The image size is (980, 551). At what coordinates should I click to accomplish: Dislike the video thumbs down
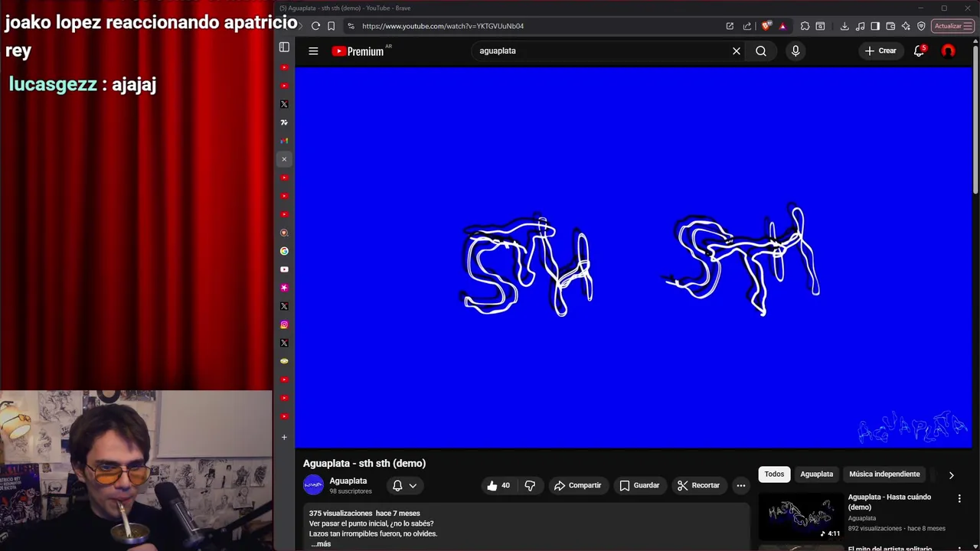pyautogui.click(x=530, y=485)
